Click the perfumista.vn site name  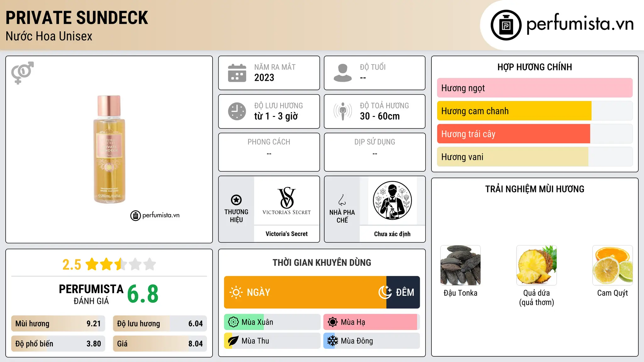pyautogui.click(x=580, y=24)
